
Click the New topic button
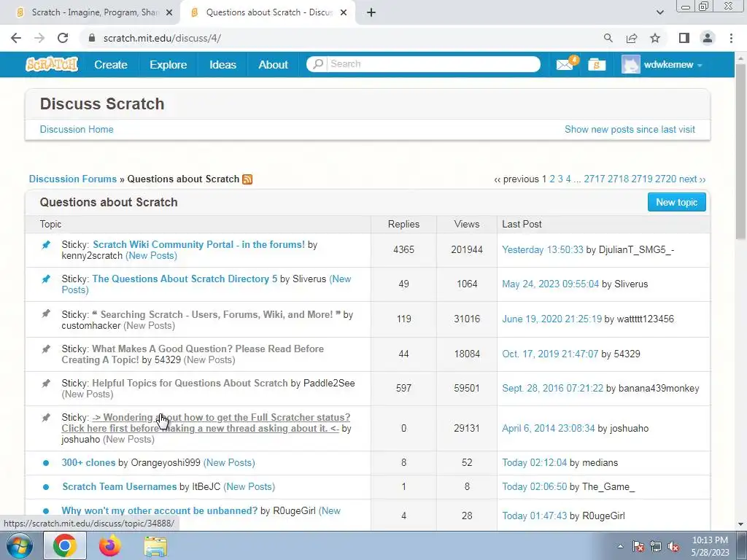[676, 202]
